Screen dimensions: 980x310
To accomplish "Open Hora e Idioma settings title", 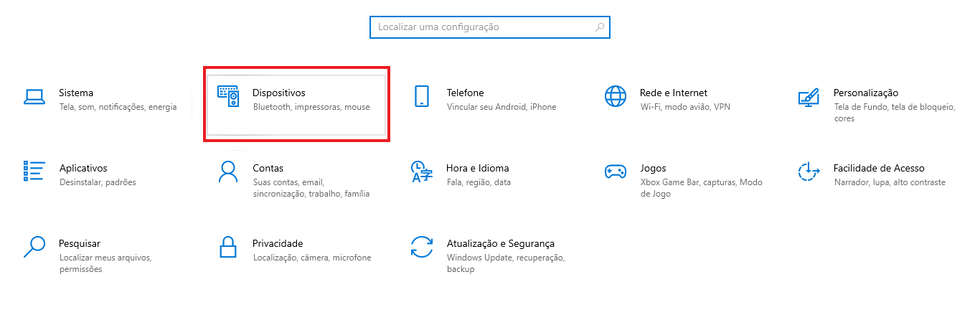I will click(478, 168).
